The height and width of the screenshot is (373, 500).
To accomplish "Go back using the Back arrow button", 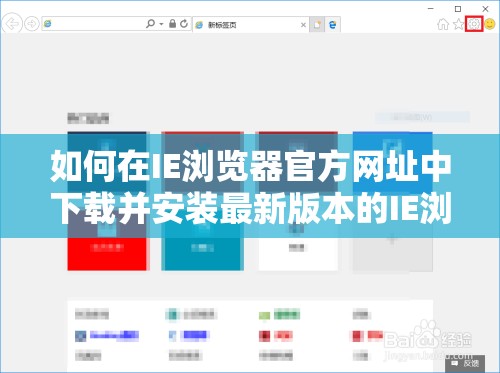I will point(12,24).
